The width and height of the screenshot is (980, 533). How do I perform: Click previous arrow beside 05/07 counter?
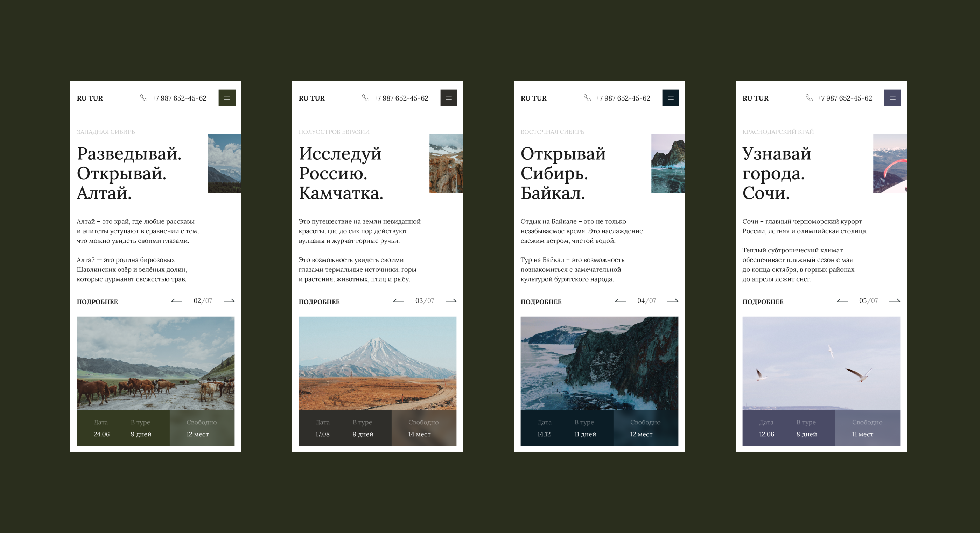point(842,301)
